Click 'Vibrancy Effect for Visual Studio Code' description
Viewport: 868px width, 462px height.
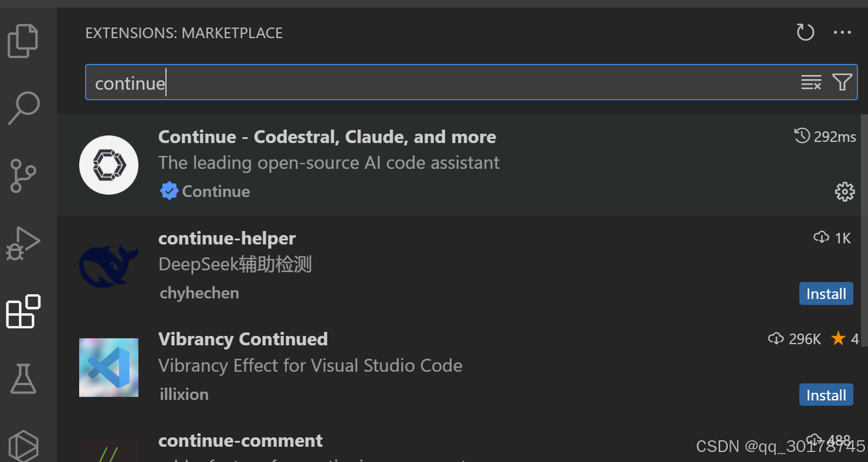click(x=310, y=365)
